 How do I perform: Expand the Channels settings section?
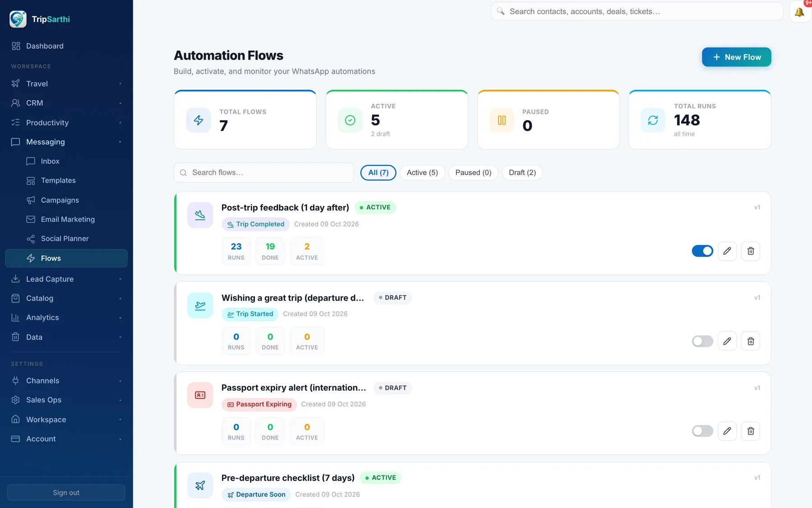pos(66,381)
